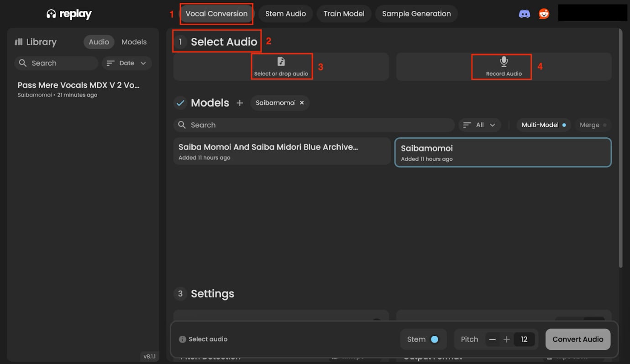Open the Discord community icon
This screenshot has height=364, width=630.
[x=525, y=14]
